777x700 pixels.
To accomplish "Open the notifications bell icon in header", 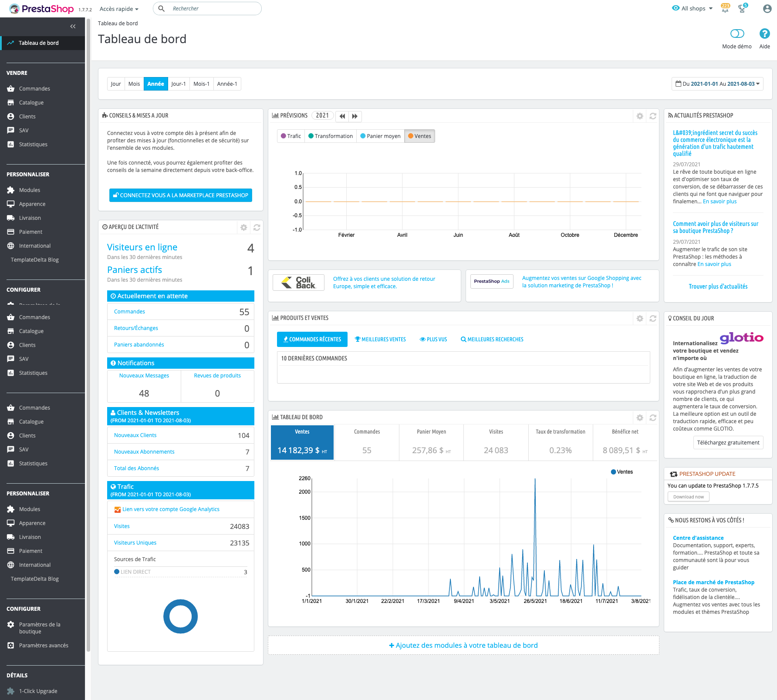I will (x=725, y=8).
